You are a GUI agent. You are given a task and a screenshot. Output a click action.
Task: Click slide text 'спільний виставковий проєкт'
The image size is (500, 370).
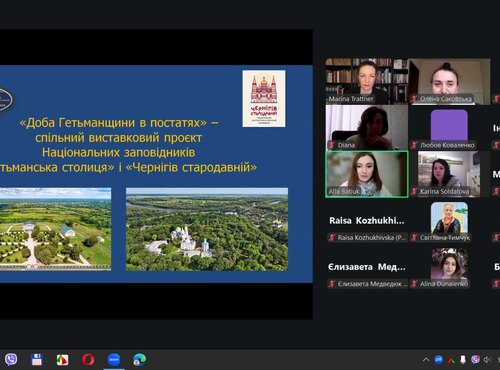(x=119, y=138)
